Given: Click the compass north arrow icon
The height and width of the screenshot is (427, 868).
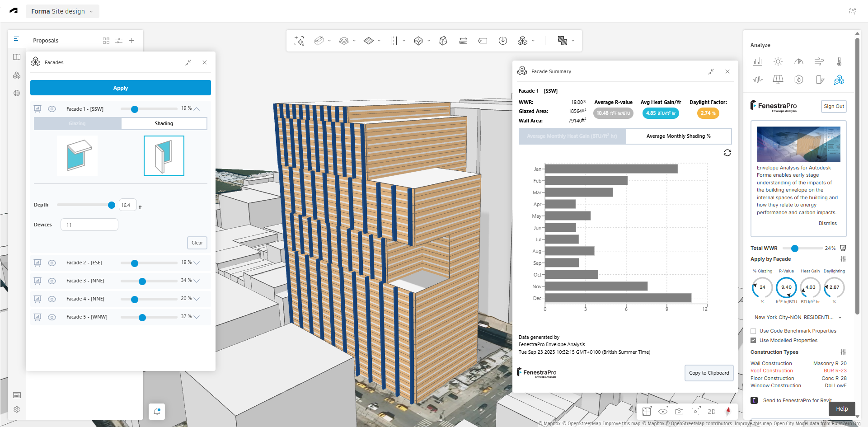Looking at the screenshot, I should coord(727,411).
